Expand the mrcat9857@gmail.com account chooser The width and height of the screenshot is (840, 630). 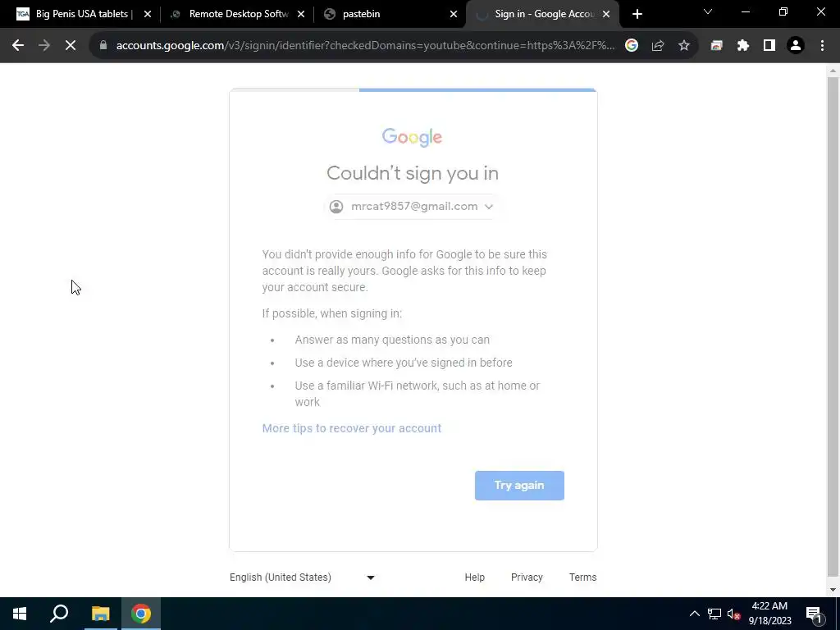point(412,206)
